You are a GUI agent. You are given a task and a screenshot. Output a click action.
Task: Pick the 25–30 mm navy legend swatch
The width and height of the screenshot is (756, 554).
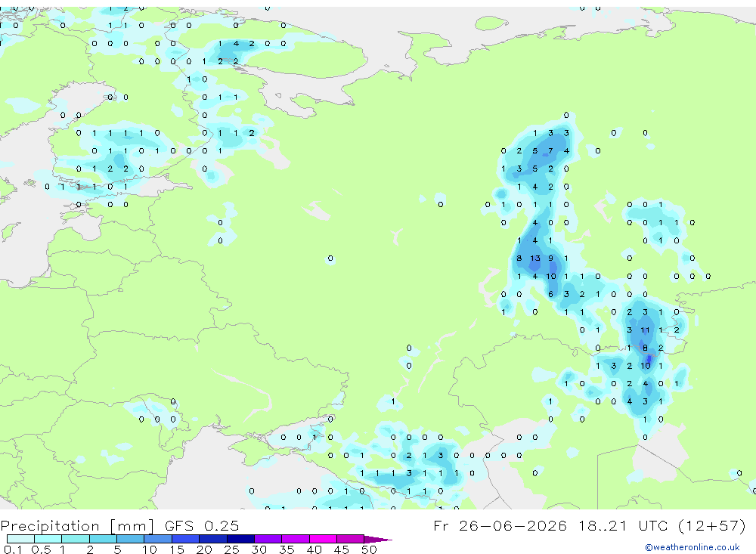pos(240,539)
